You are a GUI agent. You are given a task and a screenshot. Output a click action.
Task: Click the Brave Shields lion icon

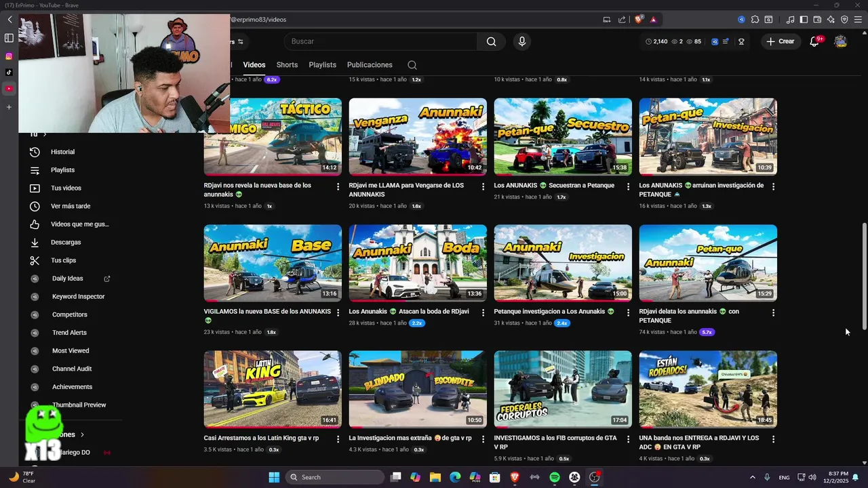click(x=639, y=20)
